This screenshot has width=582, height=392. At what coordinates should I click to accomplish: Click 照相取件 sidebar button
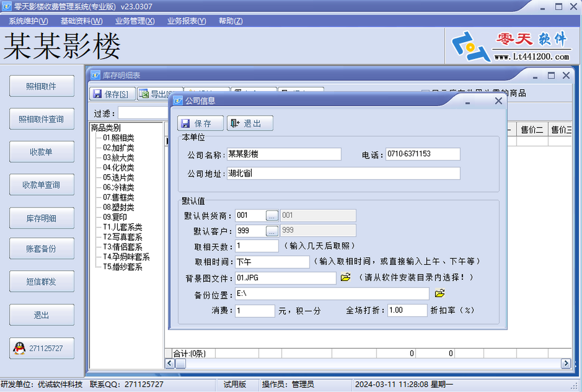[42, 86]
